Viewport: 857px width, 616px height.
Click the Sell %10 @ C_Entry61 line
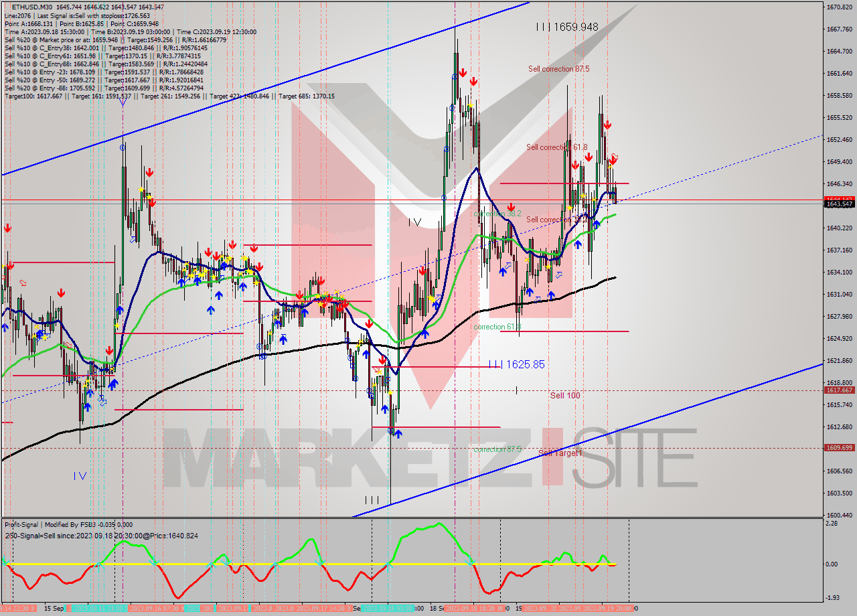(102, 56)
